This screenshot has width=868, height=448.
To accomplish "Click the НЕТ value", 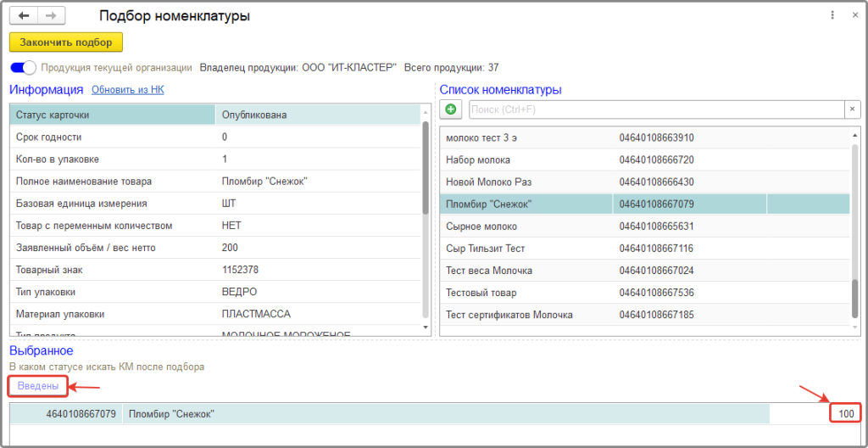I will [231, 226].
